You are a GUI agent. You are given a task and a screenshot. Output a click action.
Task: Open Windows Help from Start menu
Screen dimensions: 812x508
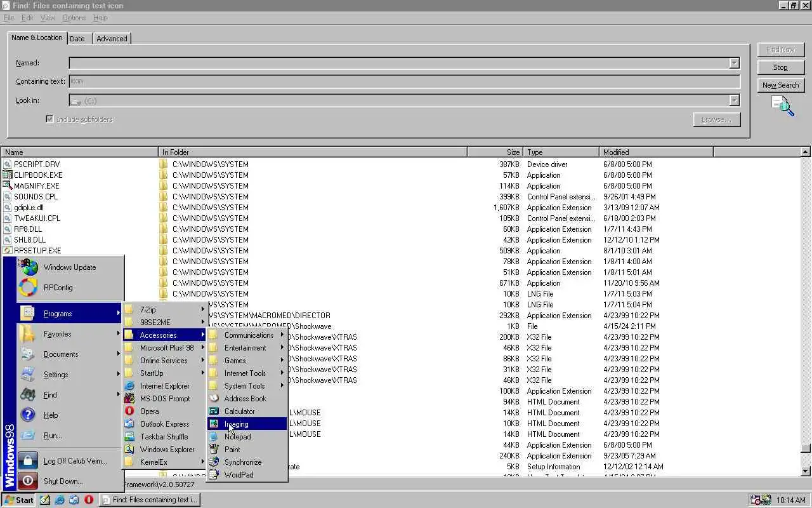pos(70,415)
